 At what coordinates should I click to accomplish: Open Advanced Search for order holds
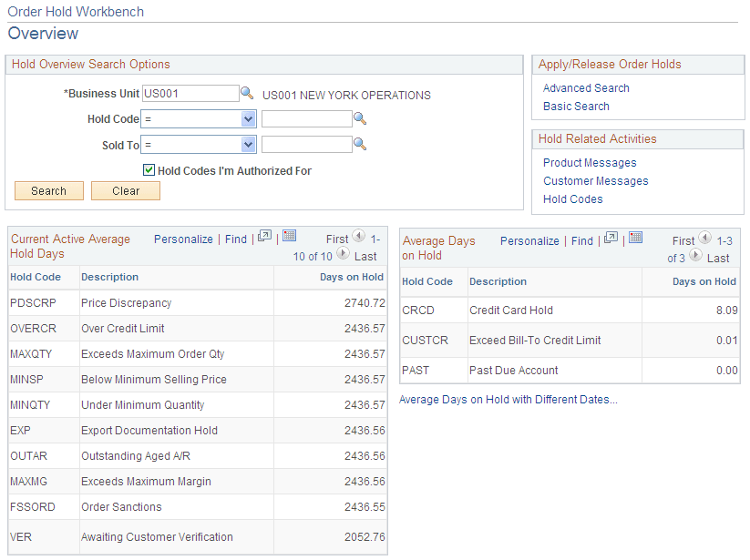pyautogui.click(x=585, y=87)
